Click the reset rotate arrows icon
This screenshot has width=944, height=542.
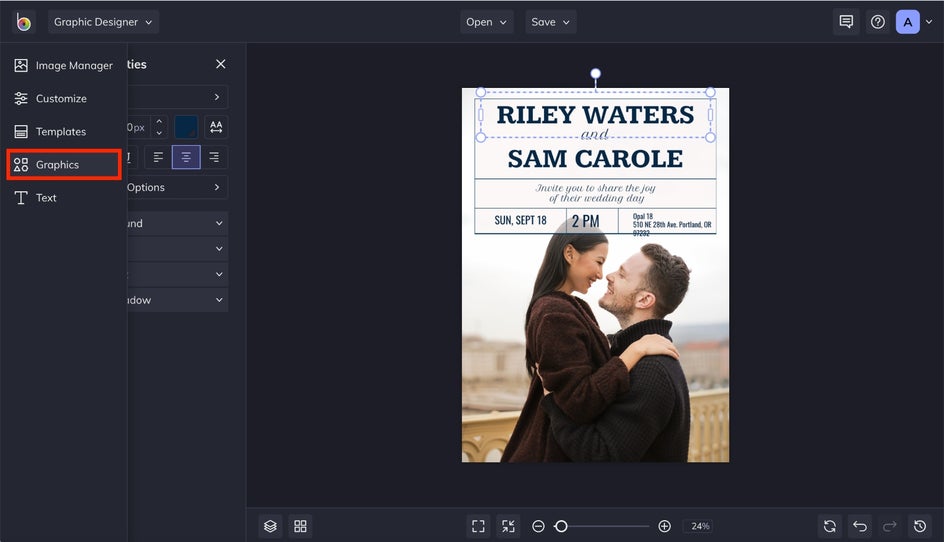(830, 526)
